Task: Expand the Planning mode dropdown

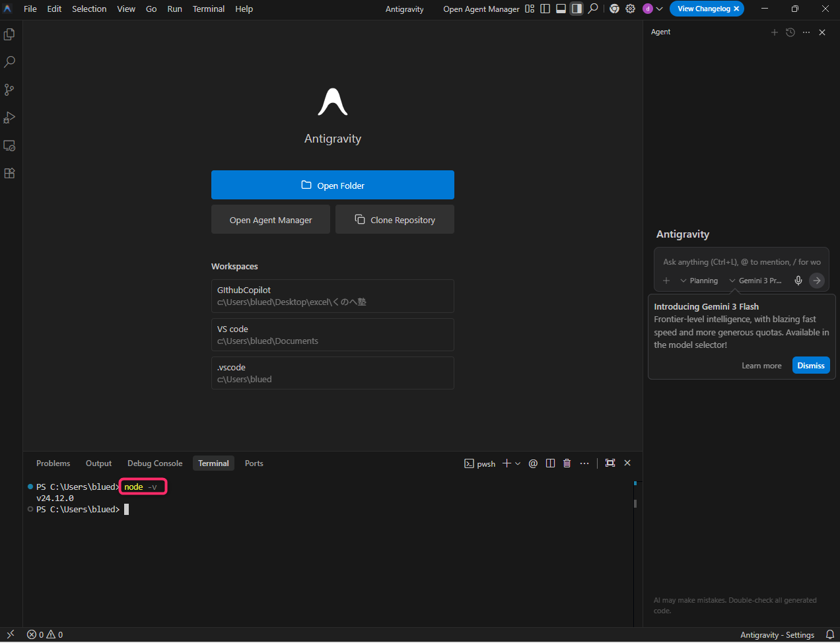Action: point(699,281)
